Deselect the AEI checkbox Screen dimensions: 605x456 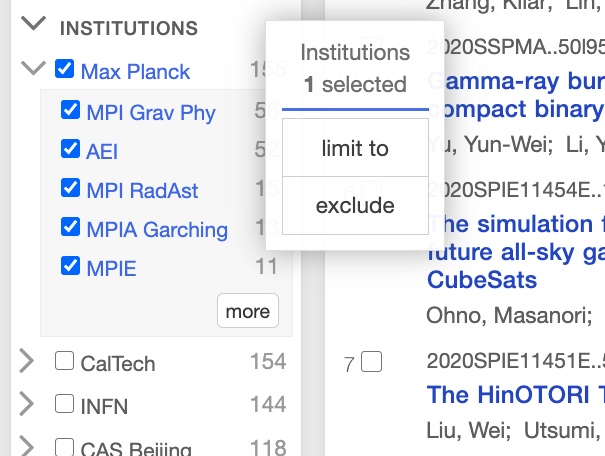(70, 149)
